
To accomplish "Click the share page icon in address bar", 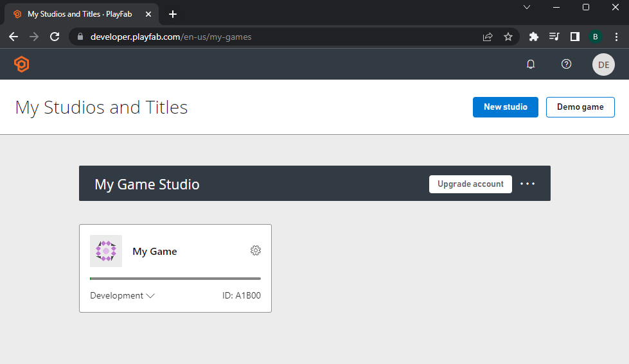I will 488,37.
